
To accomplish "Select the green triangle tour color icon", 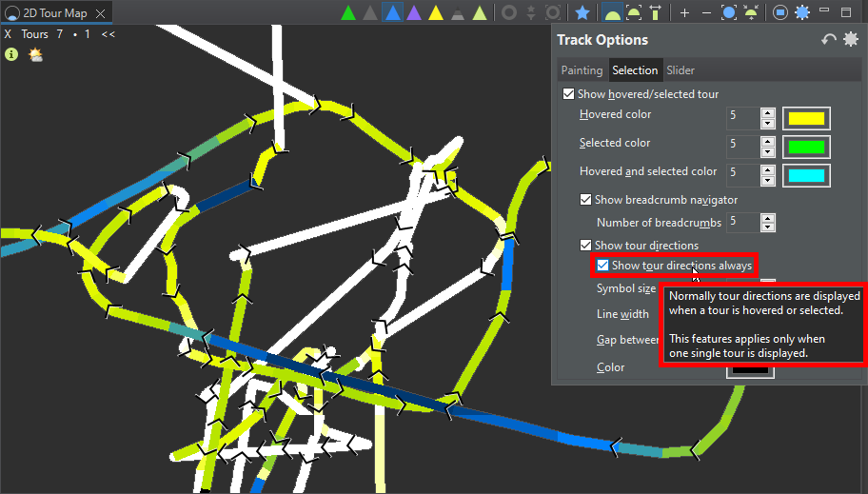I will [x=348, y=12].
